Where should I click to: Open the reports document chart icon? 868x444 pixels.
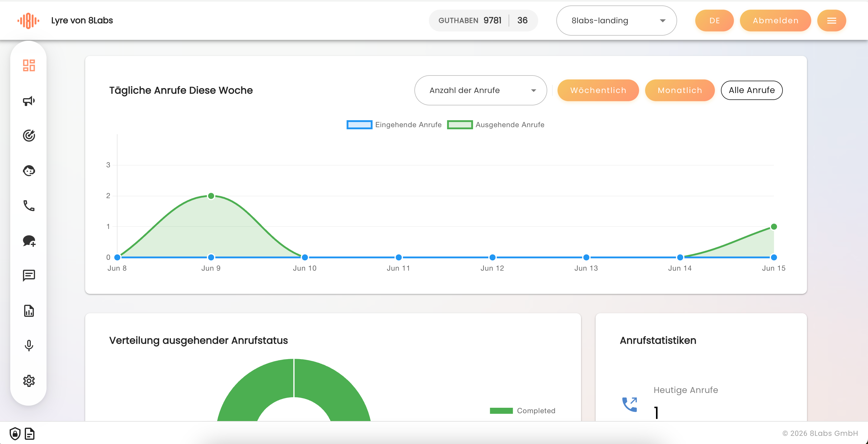coord(29,310)
